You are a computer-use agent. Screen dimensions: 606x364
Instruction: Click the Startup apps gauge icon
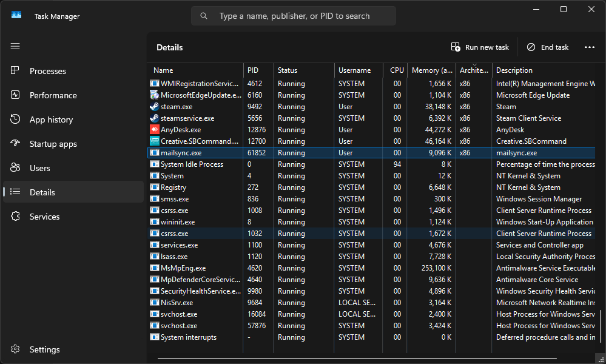click(15, 143)
